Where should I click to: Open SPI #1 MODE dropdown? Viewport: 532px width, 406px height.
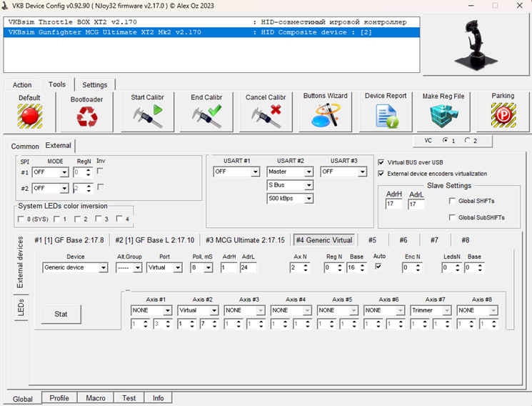(64, 172)
